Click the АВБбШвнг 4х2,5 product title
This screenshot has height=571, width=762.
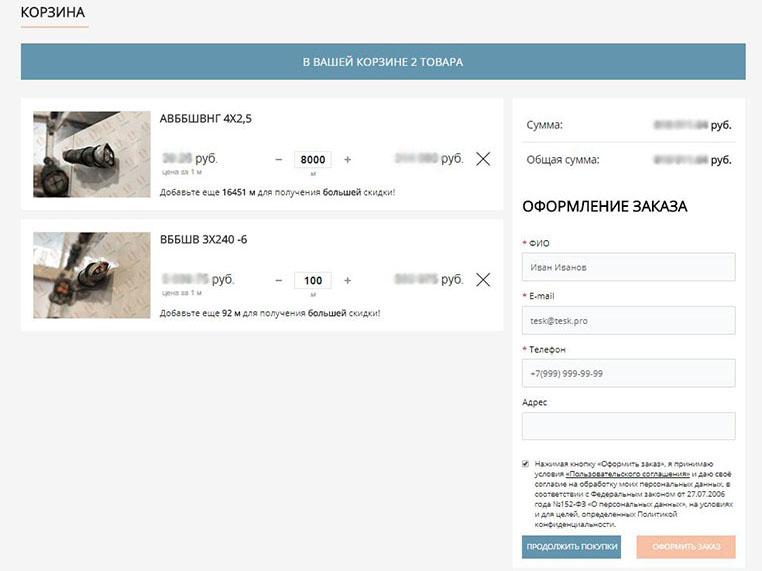pyautogui.click(x=206, y=119)
